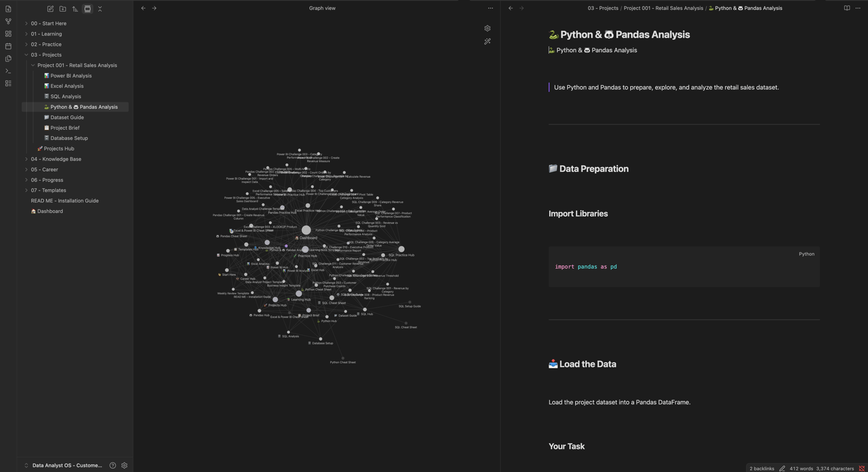
Task: Click the 2 backlinks status bar item
Action: pos(762,469)
